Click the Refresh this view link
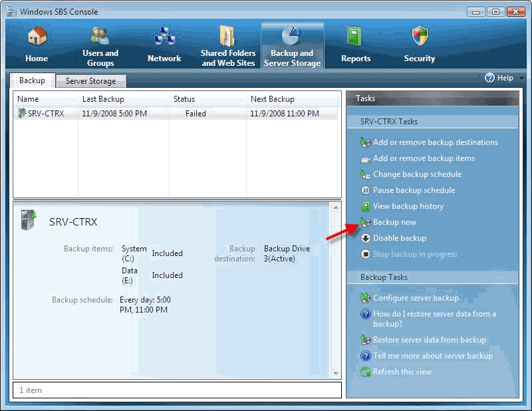Viewport: 532px width, 411px height. (402, 372)
